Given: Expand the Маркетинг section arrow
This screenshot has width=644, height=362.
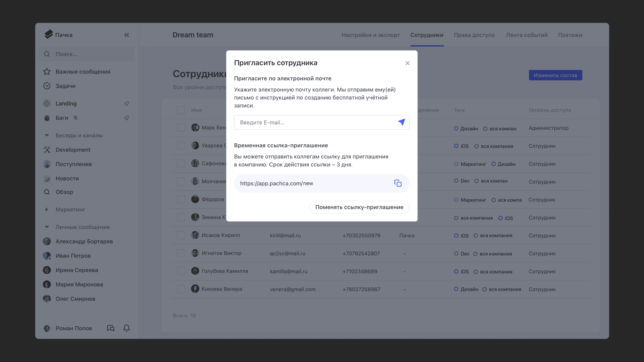Looking at the screenshot, I should click(46, 210).
